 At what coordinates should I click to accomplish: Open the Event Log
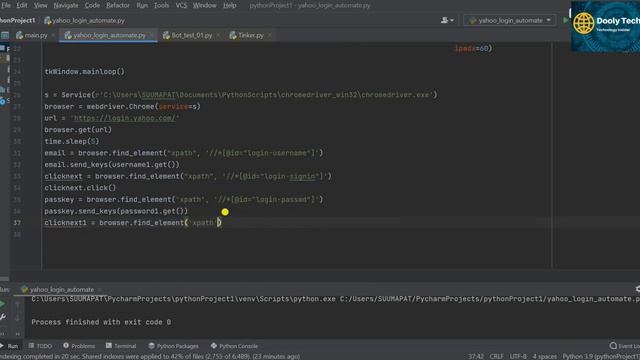point(624,346)
